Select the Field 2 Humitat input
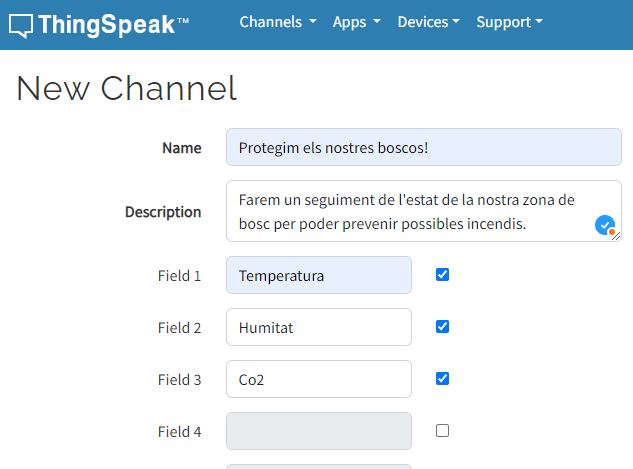This screenshot has height=469, width=633. [x=319, y=327]
